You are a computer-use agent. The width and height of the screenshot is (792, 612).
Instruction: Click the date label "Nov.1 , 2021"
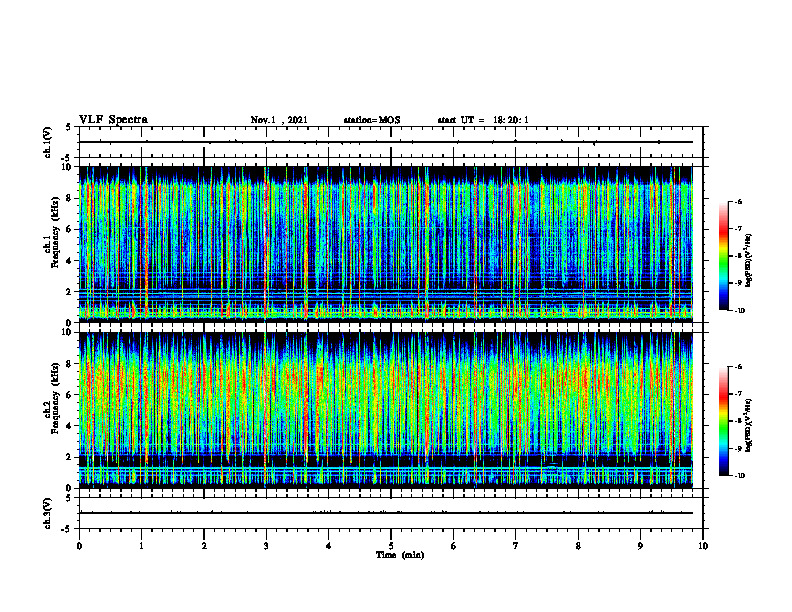(279, 120)
